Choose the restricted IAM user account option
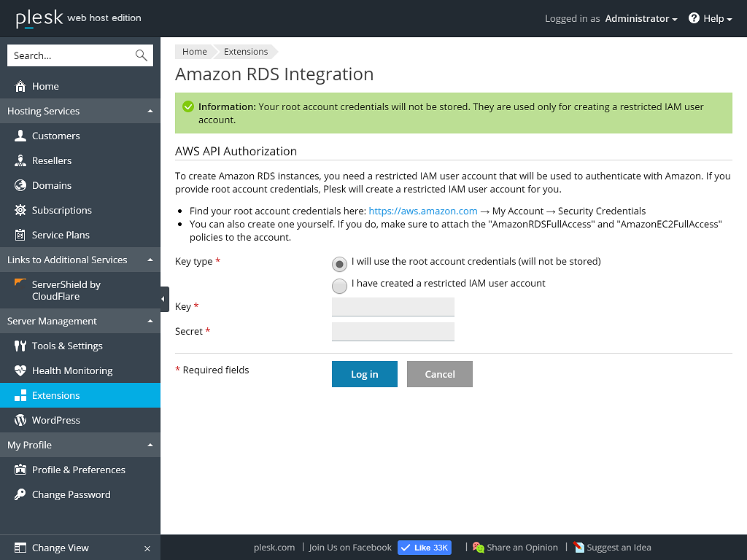This screenshot has width=747, height=560. coord(339,286)
